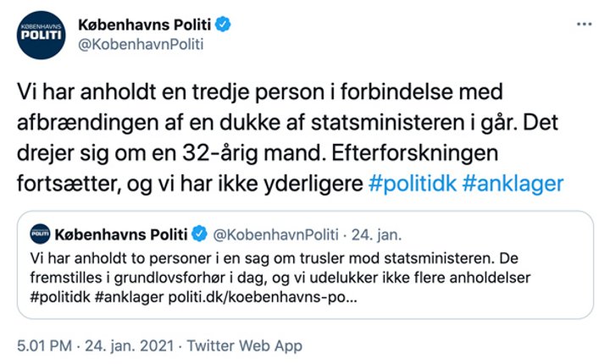Open the #anklager hashtag in the main tweet
Image resolution: width=610 pixels, height=364 pixels.
coord(513,184)
